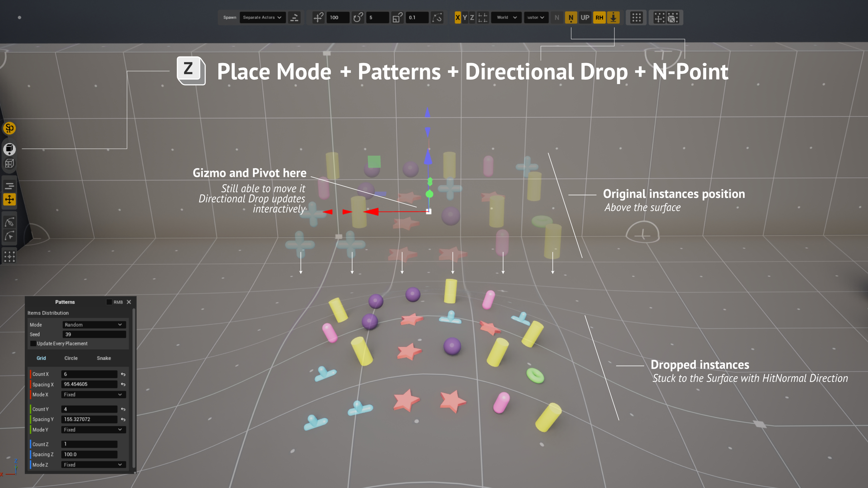The image size is (868, 488).
Task: Open the World coordinate dropdown
Action: point(507,17)
